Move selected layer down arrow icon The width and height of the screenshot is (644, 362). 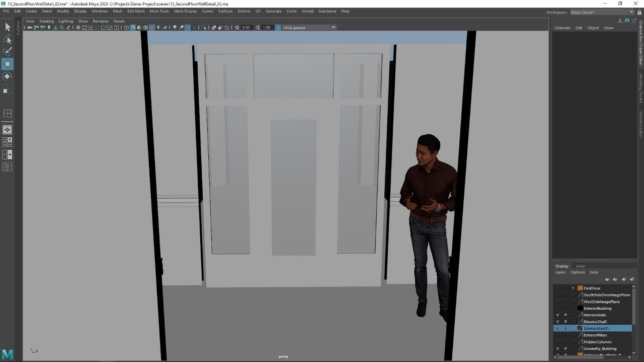pos(615,279)
